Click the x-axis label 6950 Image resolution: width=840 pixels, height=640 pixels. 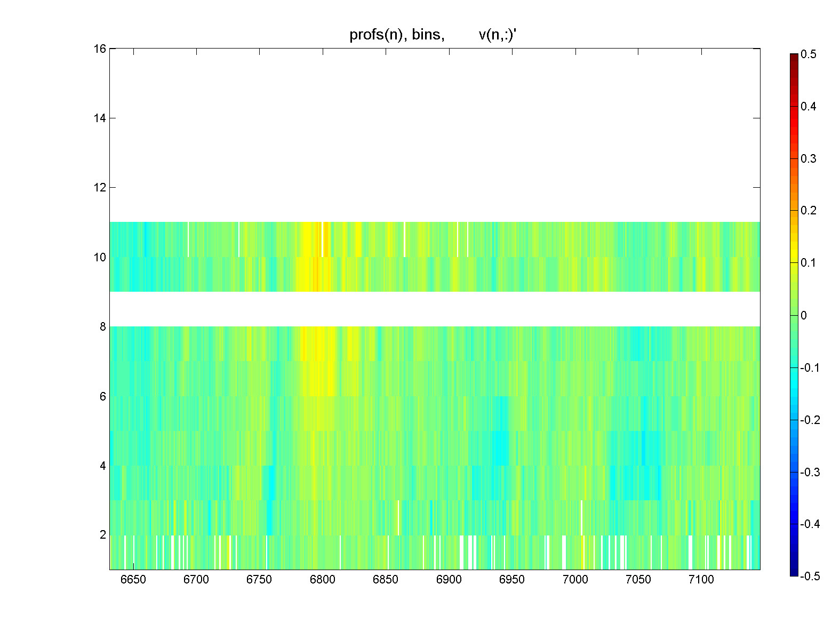[512, 580]
